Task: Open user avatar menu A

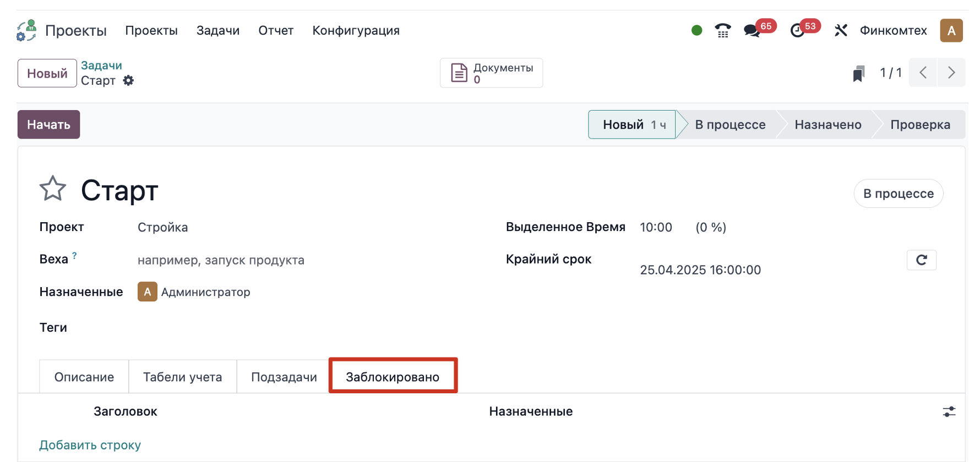Action: (951, 30)
